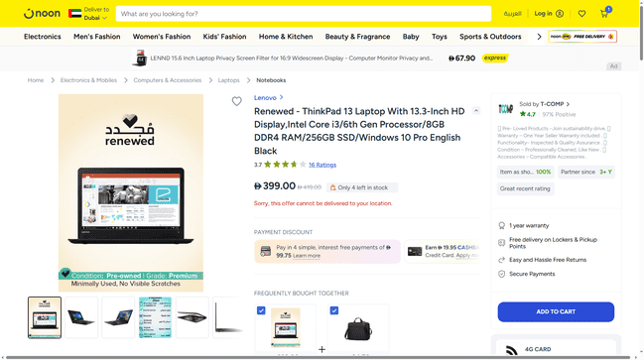Click the main renewed laptop product image

point(131,193)
